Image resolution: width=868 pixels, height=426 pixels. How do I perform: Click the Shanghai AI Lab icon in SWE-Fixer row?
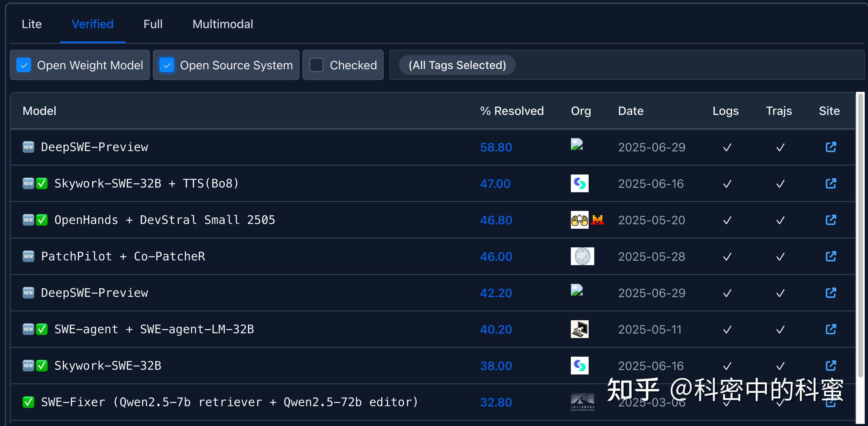pyautogui.click(x=582, y=402)
